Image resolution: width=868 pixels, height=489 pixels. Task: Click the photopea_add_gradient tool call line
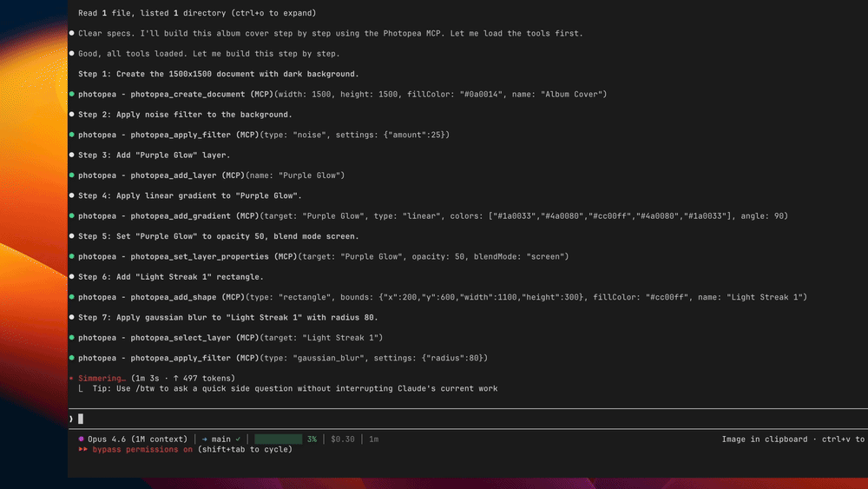point(433,216)
